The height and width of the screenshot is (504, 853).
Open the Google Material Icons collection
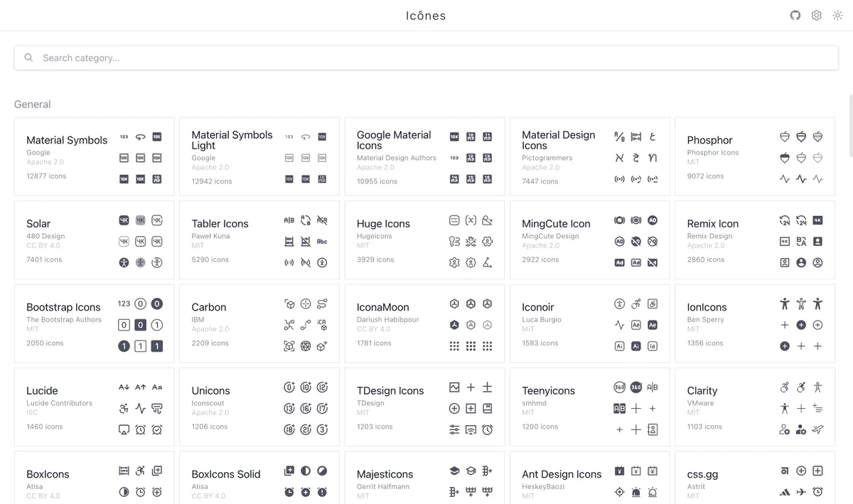(424, 156)
